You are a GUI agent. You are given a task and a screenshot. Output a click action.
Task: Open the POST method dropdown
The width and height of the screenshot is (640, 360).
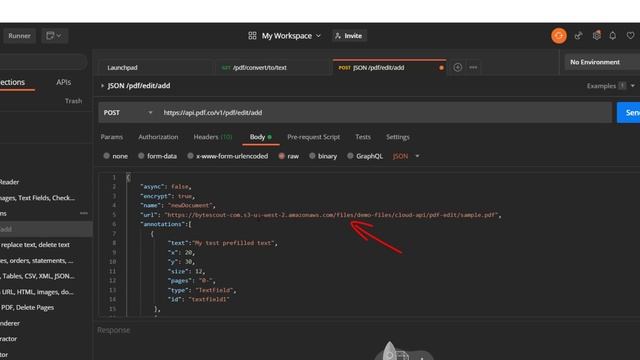tap(128, 113)
